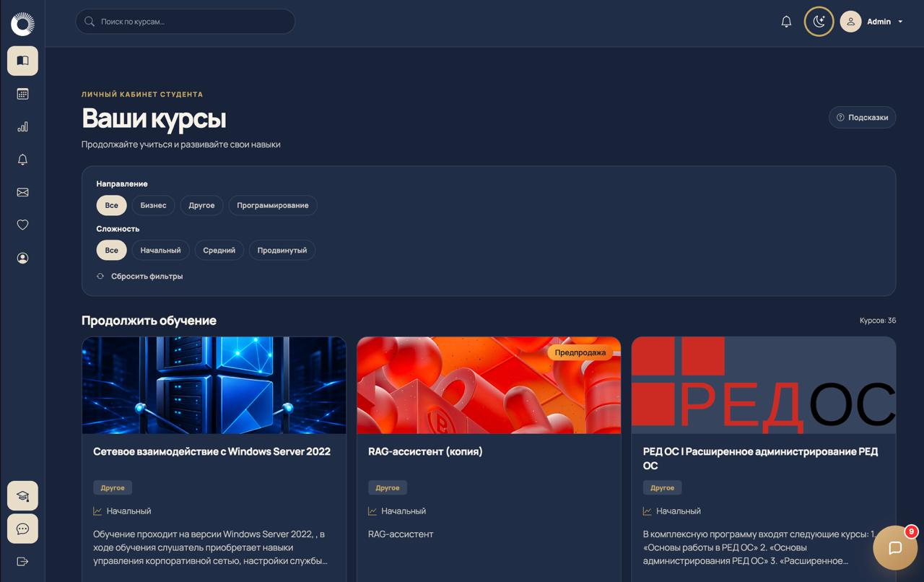Click the search magnifier icon
The height and width of the screenshot is (582, 924).
(x=90, y=22)
